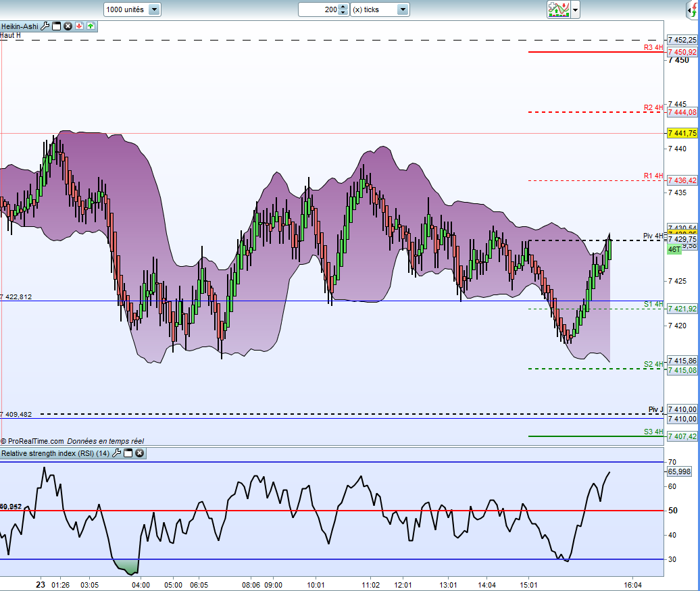Click the 7 409,482 horizontal line label
This screenshot has height=591, width=700.
[16, 414]
